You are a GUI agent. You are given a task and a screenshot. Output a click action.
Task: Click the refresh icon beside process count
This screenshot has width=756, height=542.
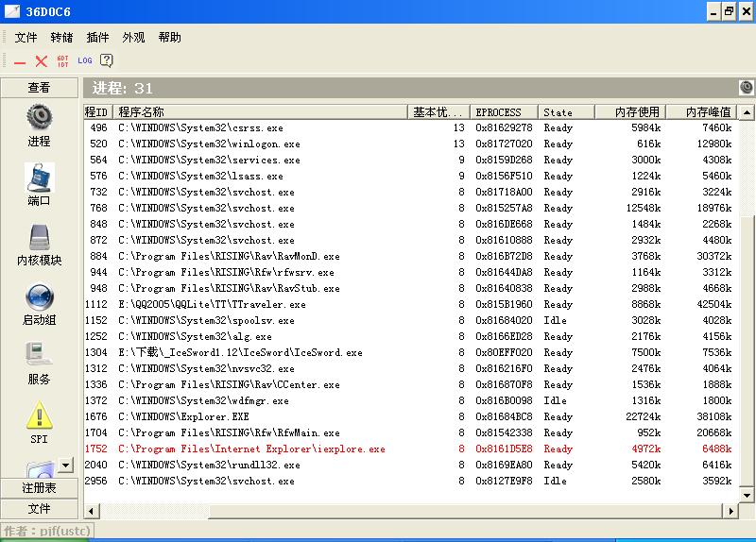point(746,87)
